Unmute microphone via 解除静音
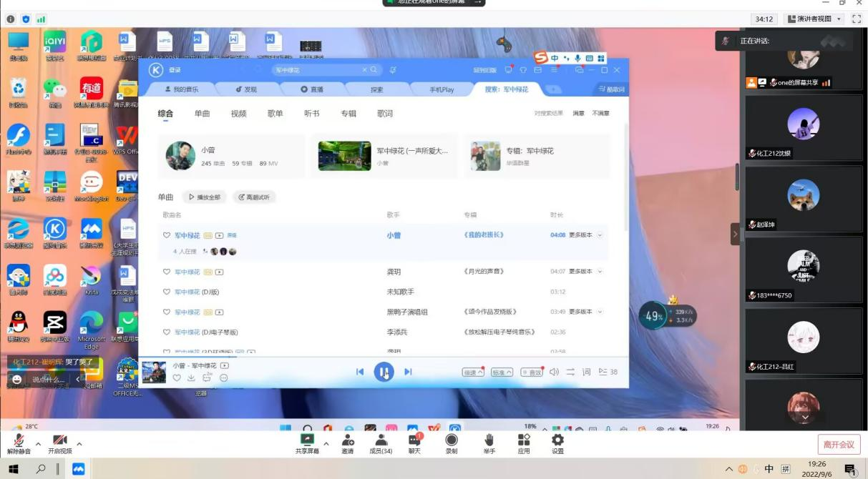 tap(19, 443)
